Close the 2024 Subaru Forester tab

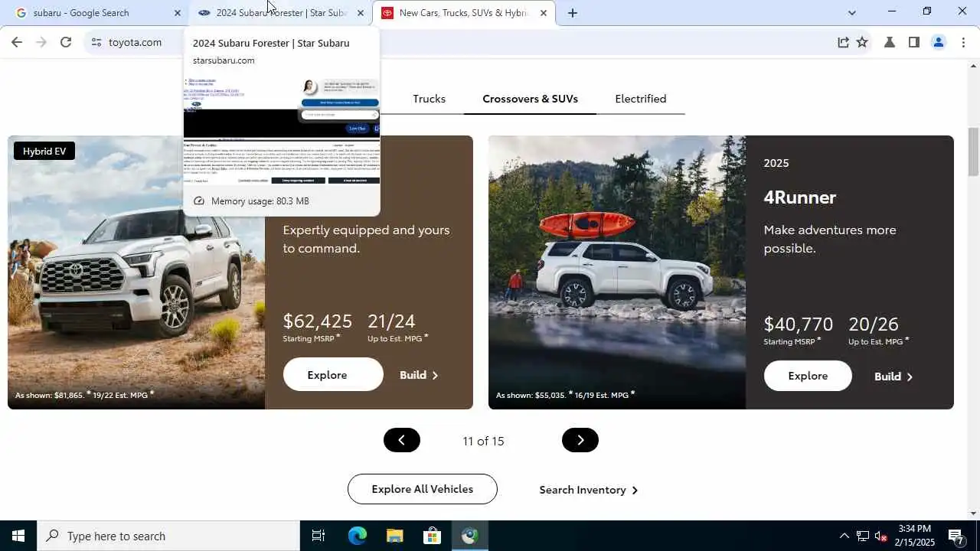click(x=360, y=13)
